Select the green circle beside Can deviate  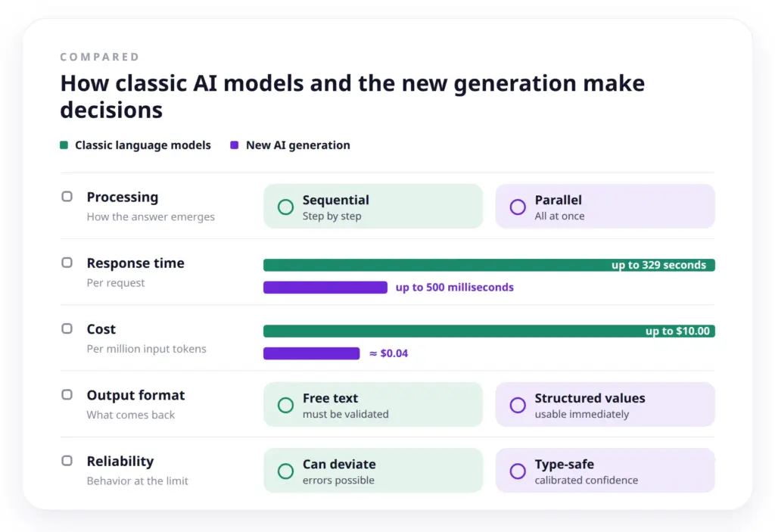[285, 471]
